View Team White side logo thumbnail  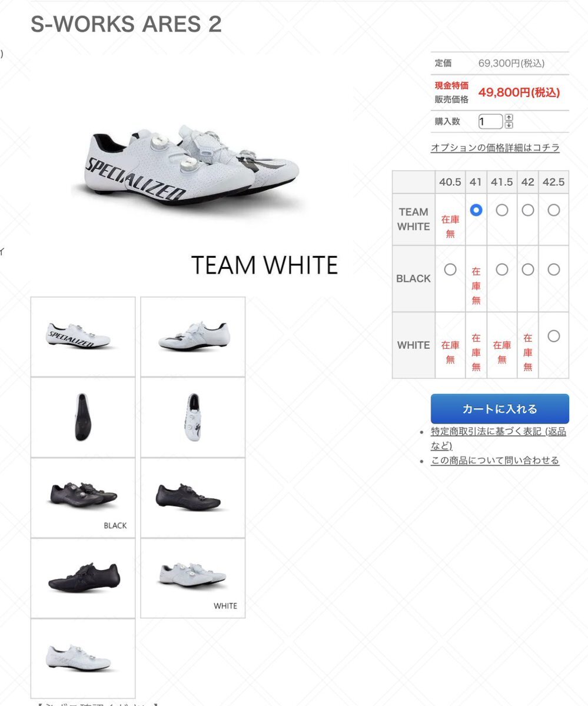point(83,337)
